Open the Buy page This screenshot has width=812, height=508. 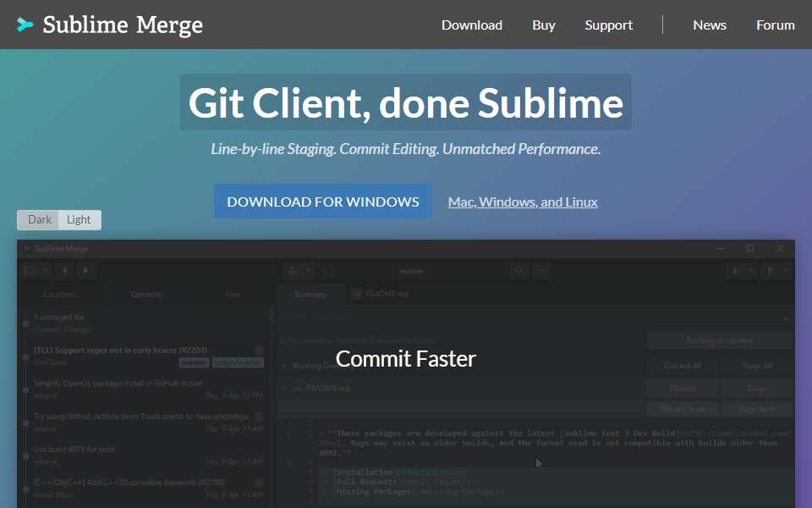pyautogui.click(x=543, y=25)
